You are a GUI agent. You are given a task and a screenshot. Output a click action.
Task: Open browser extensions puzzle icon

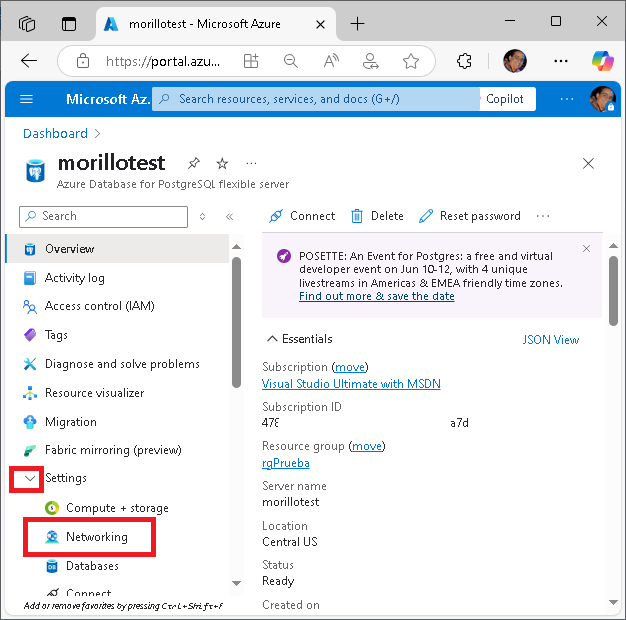coord(464,61)
